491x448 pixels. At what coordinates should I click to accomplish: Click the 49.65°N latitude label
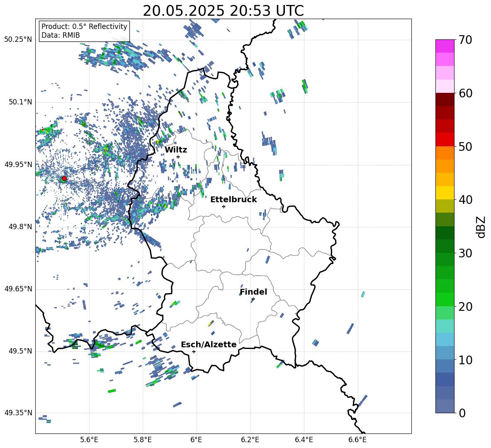tap(18, 289)
